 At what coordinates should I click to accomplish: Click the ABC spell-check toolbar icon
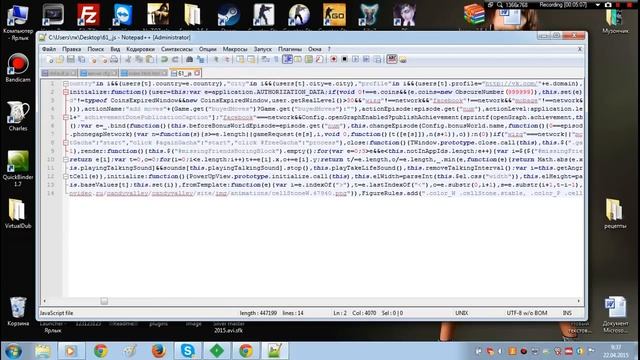(392, 60)
